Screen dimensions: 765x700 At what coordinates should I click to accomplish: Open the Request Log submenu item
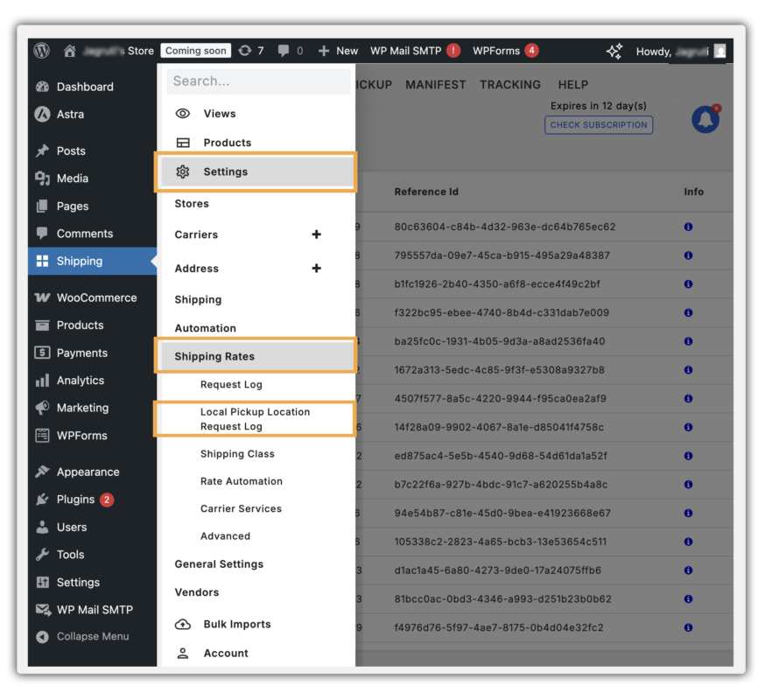[231, 385]
